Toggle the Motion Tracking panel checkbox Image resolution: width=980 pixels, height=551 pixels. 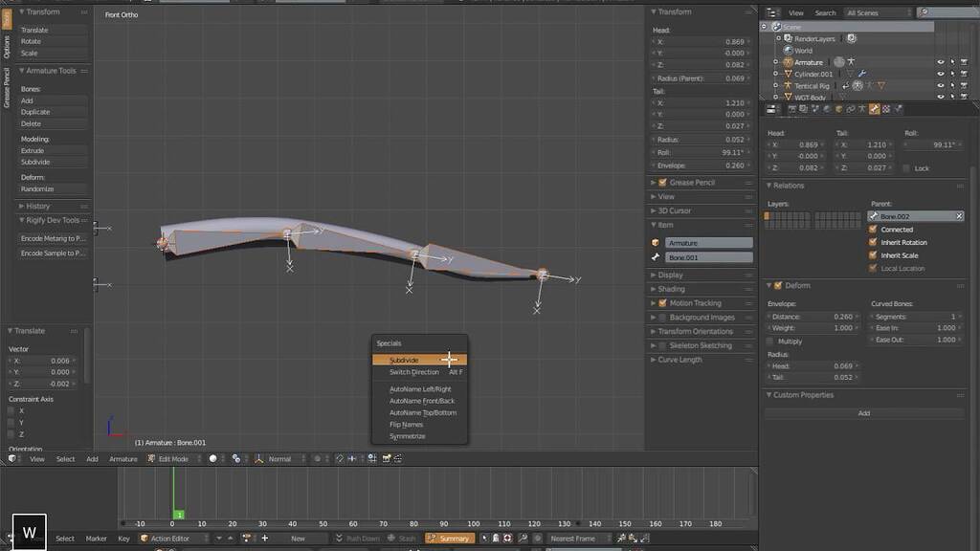[662, 303]
